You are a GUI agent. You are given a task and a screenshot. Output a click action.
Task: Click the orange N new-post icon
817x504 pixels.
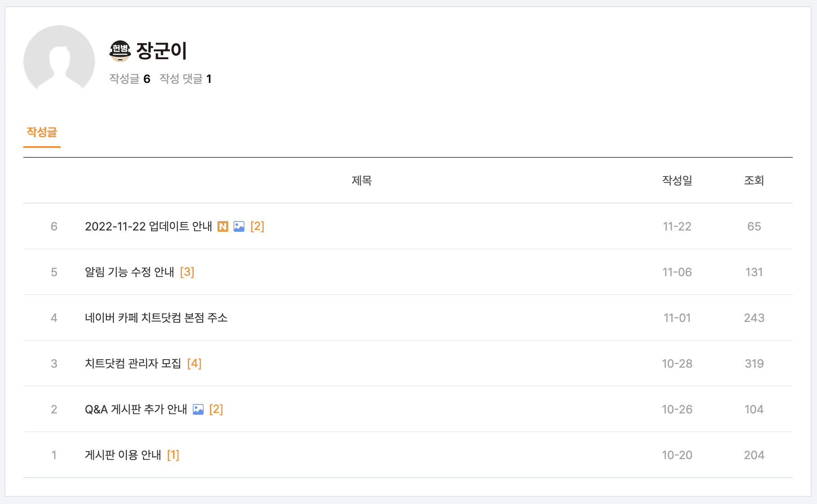click(223, 226)
